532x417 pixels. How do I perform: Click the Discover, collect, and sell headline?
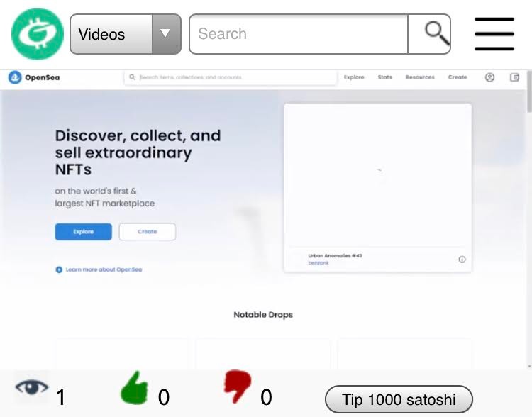(138, 152)
